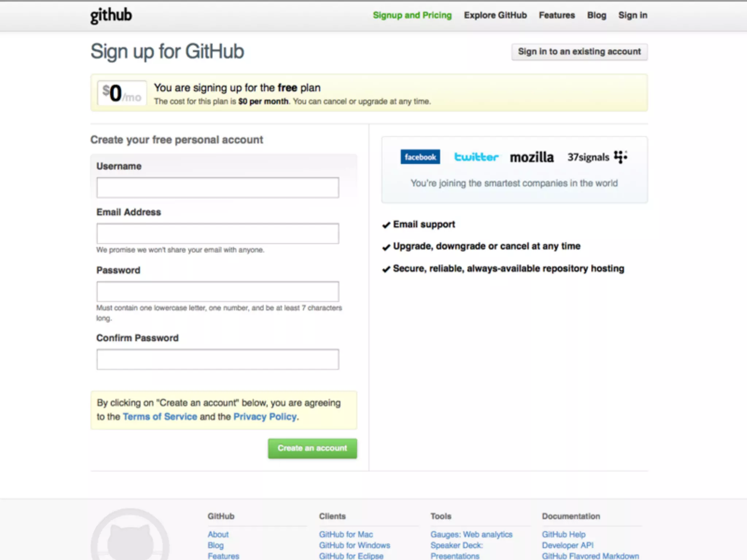Click the facebook logo badge
Screen dimensions: 747x560
click(420, 157)
